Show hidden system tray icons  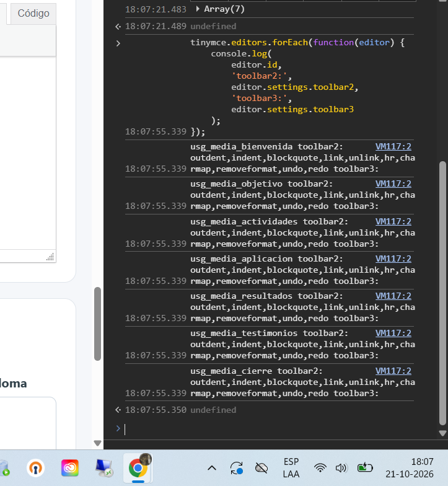pos(212,468)
